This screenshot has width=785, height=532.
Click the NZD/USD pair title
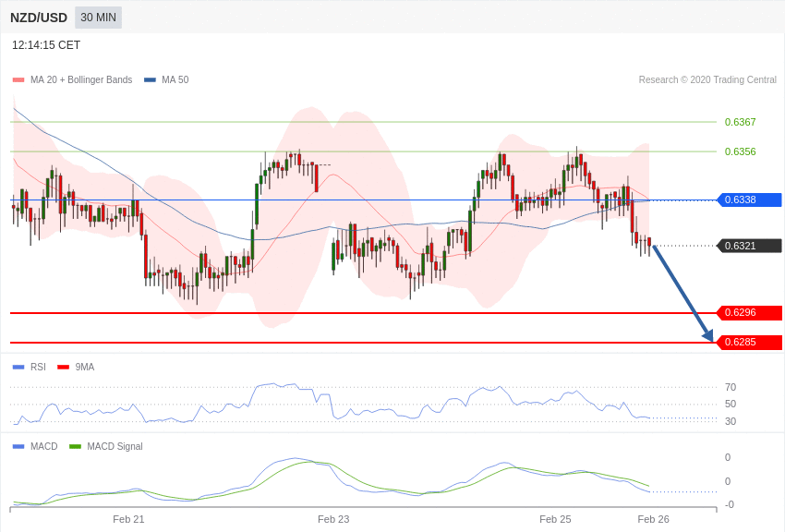tap(39, 18)
